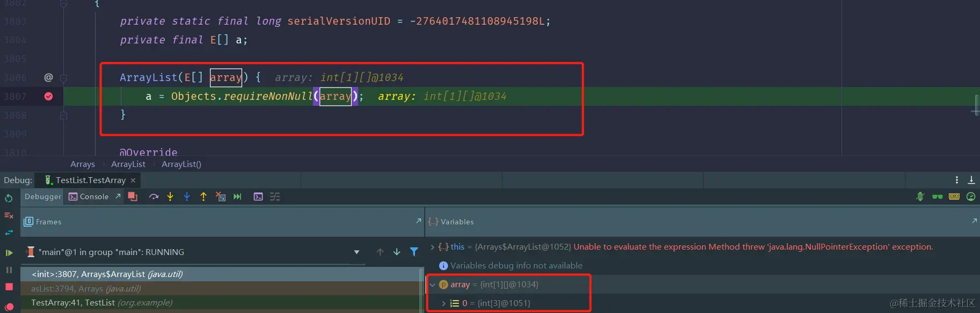Open the memory view icon
Screen dimensions: 980x313
coord(954,196)
